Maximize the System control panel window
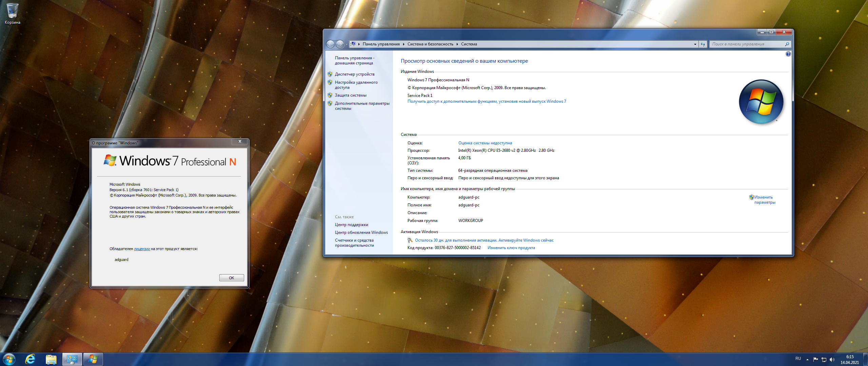 [771, 32]
